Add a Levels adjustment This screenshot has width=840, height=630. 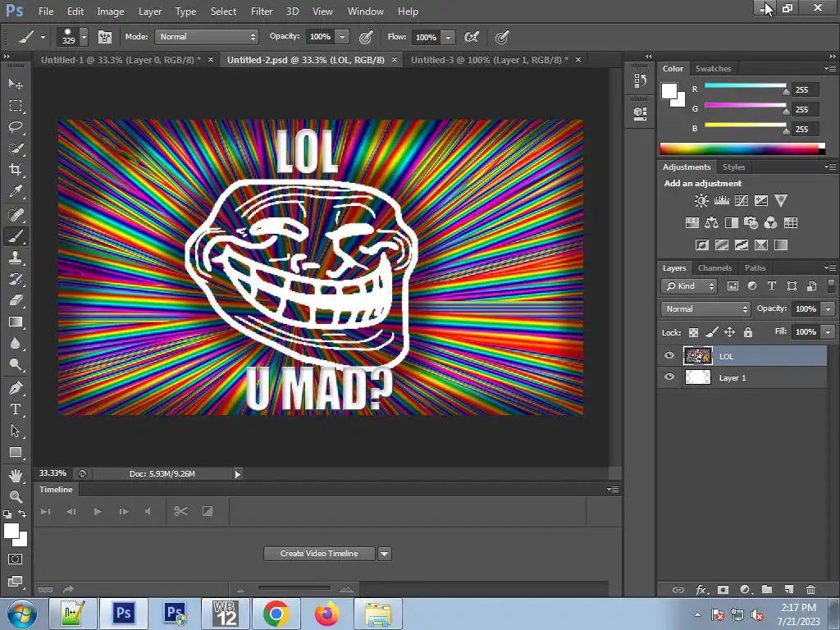point(722,201)
